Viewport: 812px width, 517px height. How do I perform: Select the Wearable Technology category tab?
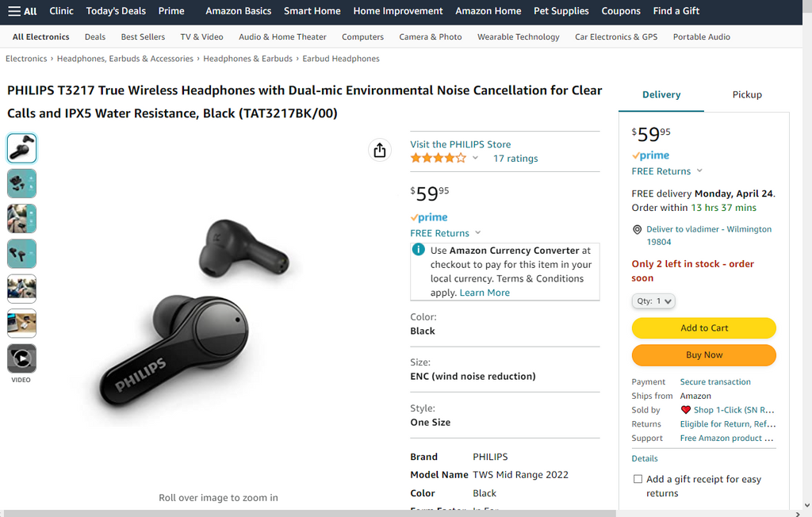(518, 37)
